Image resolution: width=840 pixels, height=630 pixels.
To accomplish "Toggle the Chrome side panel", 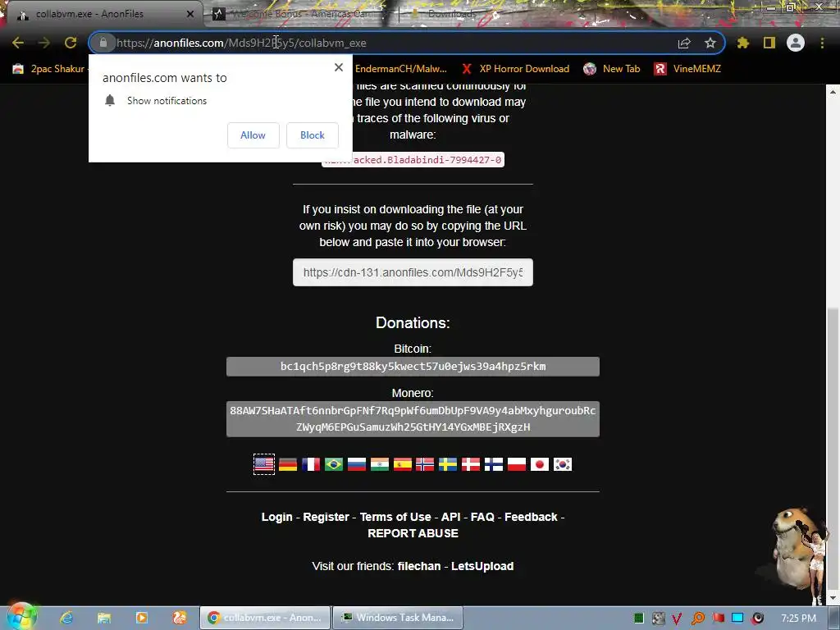I will pyautogui.click(x=769, y=43).
